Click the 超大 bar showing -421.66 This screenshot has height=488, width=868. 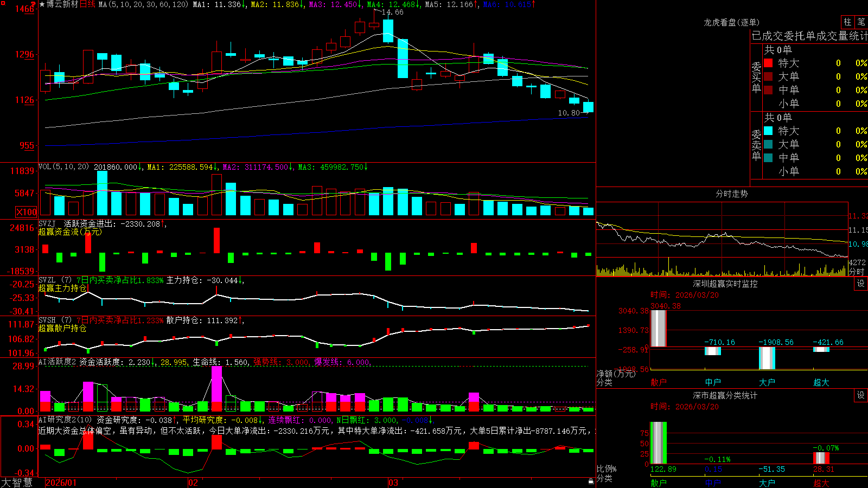(821, 349)
